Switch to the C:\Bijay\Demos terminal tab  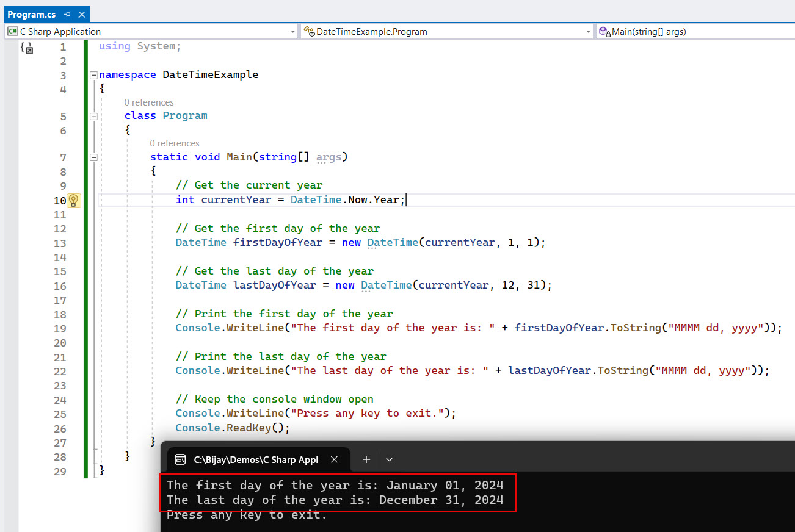click(256, 459)
